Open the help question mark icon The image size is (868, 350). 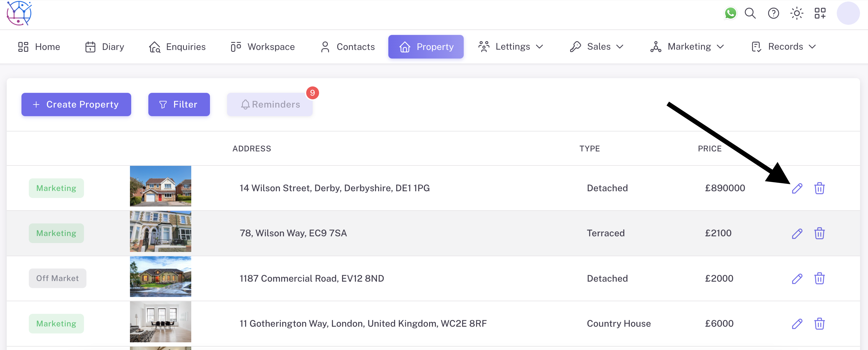(773, 13)
